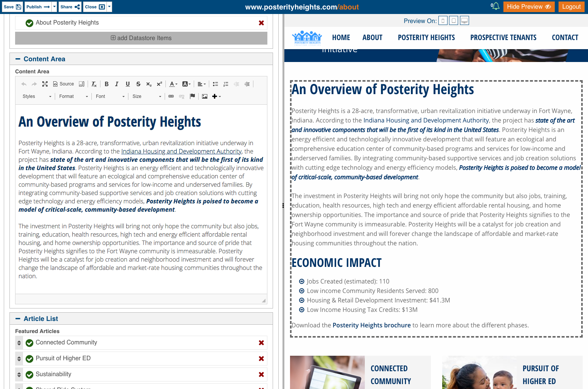Click add Datastore Items
The height and width of the screenshot is (389, 588).
tap(141, 38)
